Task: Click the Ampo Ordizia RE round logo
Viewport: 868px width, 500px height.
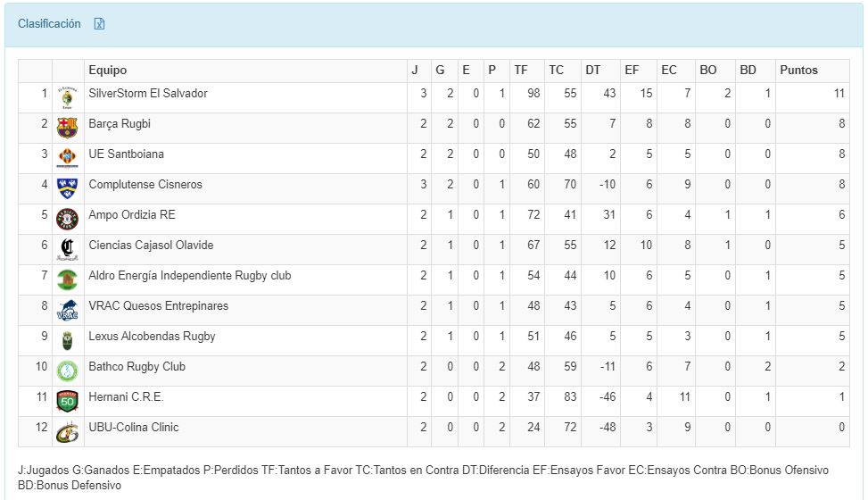Action: pyautogui.click(x=68, y=219)
